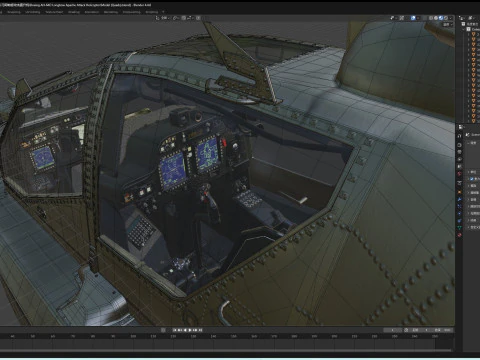Viewport: 480px width, 360px height.
Task: Toggle the snap magnet button
Action: click(184, 18)
